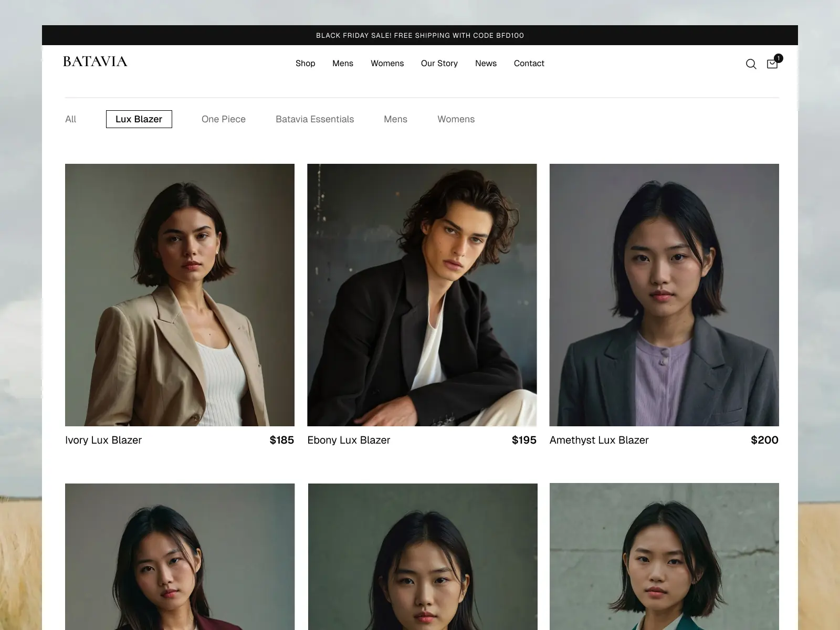This screenshot has height=630, width=840.
Task: Filter by Batavia Essentials
Action: (314, 119)
